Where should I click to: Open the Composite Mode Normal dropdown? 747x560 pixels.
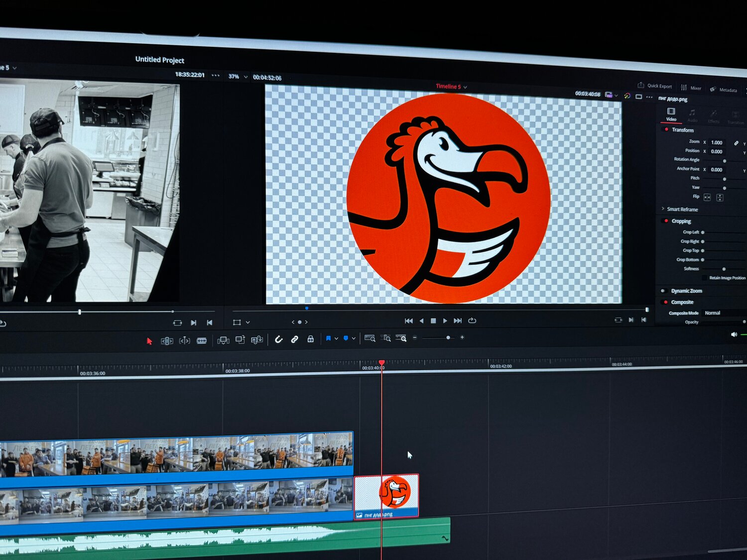pyautogui.click(x=724, y=313)
